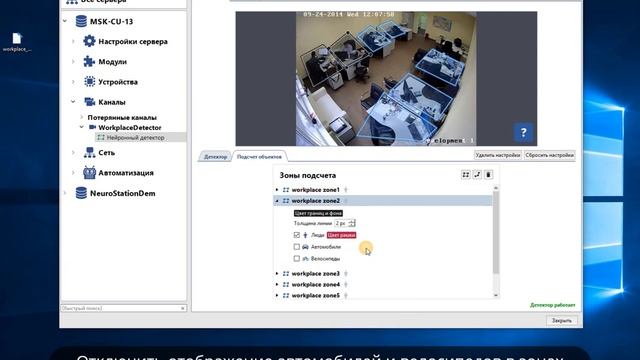Click the car icon next to Автомобили
Image resolution: width=640 pixels, height=360 pixels.
tap(305, 247)
